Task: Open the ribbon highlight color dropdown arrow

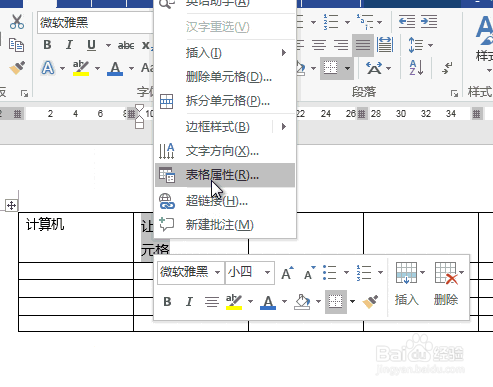Action: (97, 69)
